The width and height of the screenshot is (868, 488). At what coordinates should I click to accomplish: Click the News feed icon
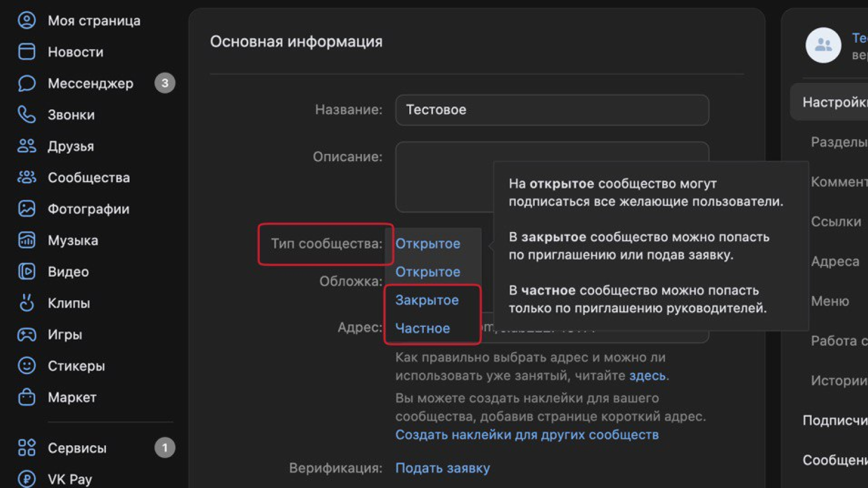point(26,52)
